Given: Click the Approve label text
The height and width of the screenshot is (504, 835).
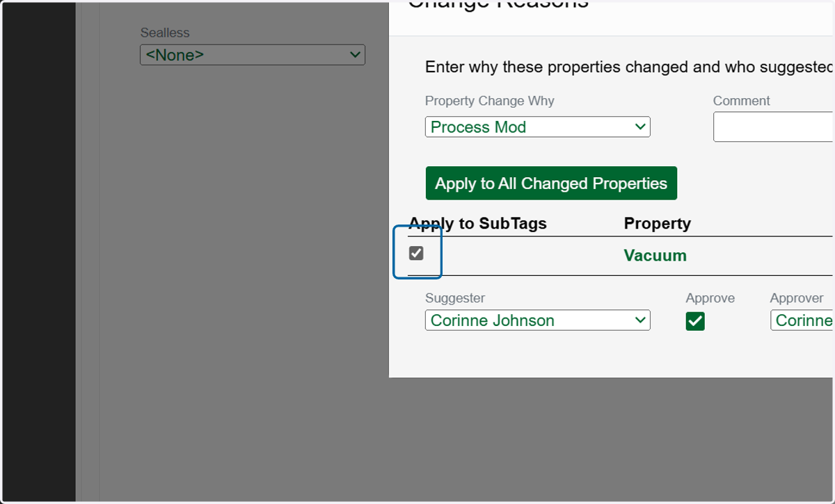Looking at the screenshot, I should 710,298.
